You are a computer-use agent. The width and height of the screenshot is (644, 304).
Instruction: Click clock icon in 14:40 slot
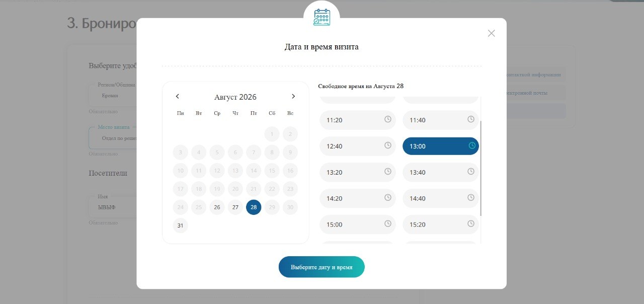coord(471,198)
